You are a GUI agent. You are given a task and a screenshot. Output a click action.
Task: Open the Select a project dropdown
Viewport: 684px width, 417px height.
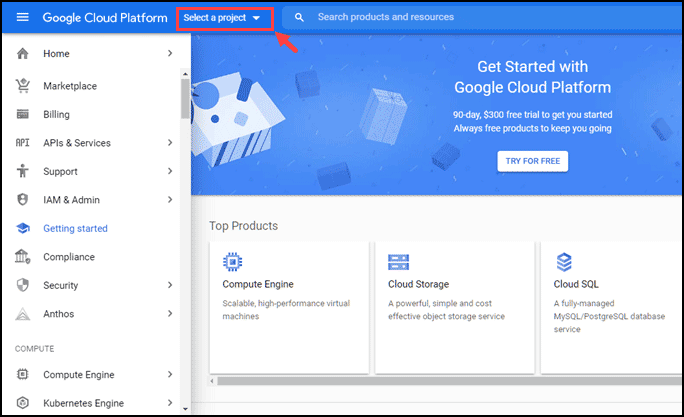[x=222, y=18]
